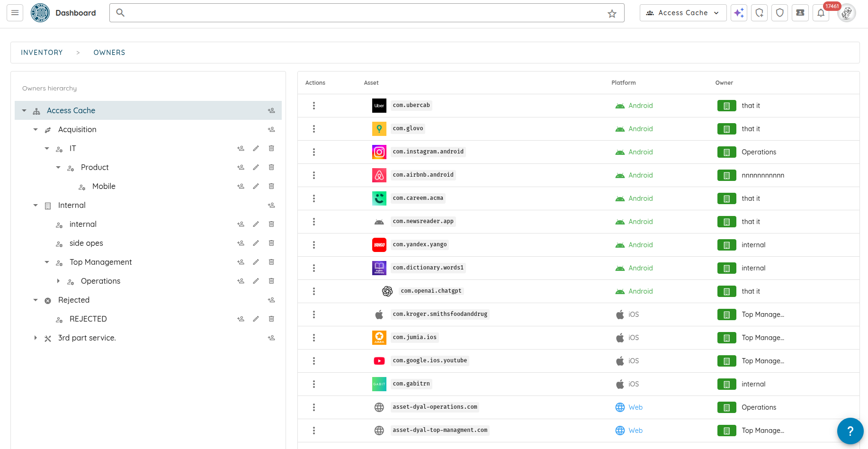Add member to Acquisition group
This screenshot has height=449, width=868.
click(x=271, y=129)
